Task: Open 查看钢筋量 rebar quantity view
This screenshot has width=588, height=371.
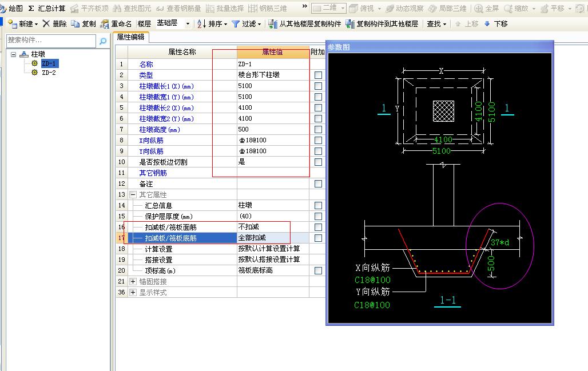Action: click(x=179, y=8)
